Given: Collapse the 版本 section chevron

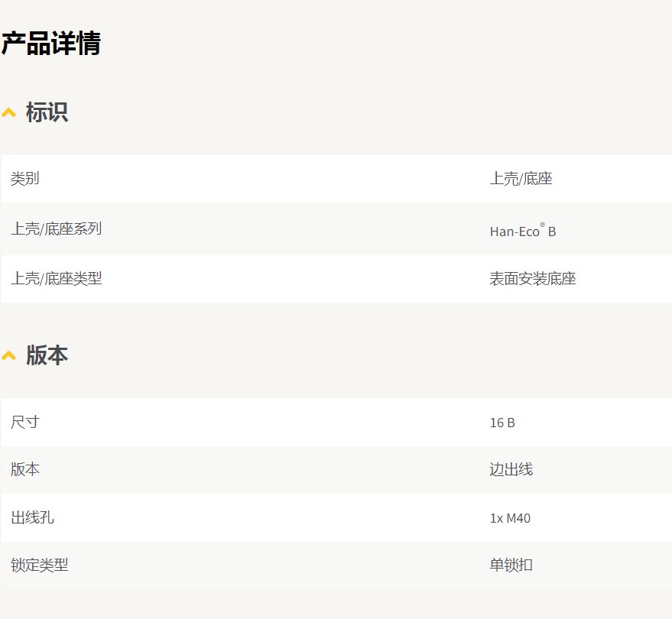Looking at the screenshot, I should click(8, 356).
